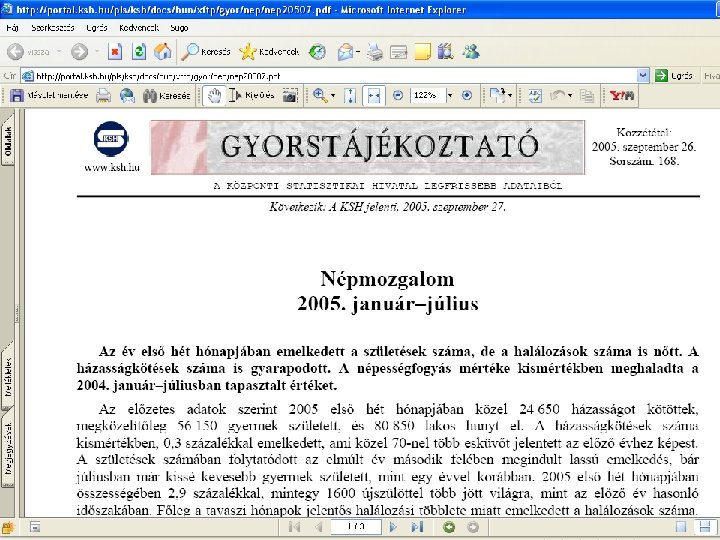
Task: Go back with the Vissza button
Action: (x=28, y=52)
